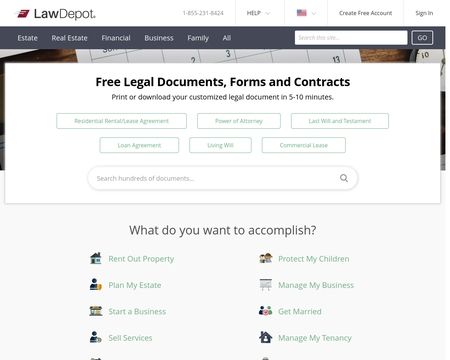Open the Real Estate menu

pos(69,38)
